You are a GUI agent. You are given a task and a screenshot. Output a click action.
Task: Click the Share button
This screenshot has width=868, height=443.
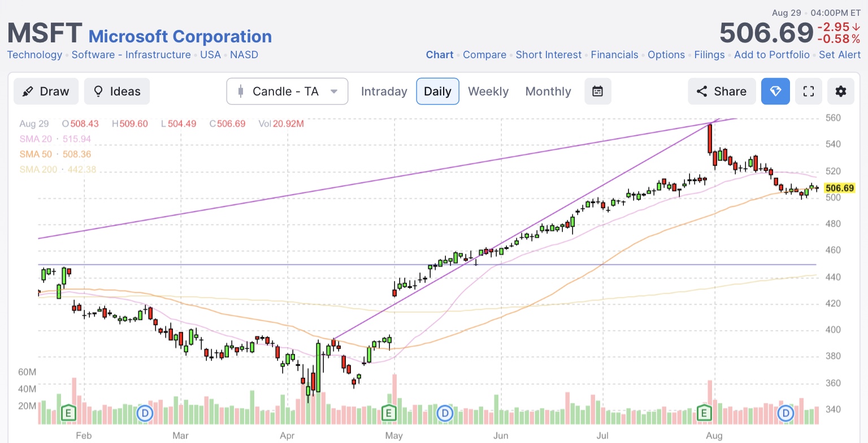[721, 92]
